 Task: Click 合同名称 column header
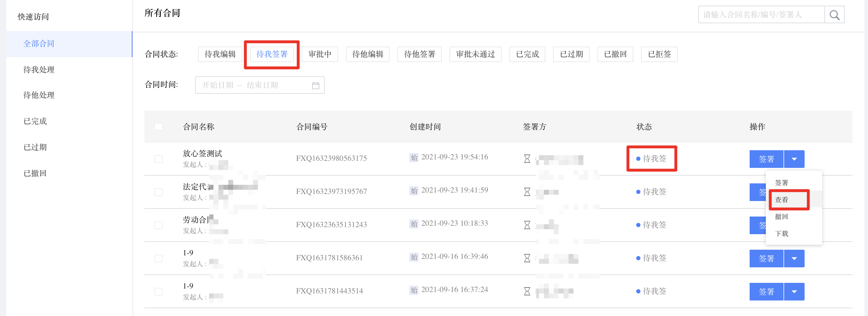click(199, 127)
